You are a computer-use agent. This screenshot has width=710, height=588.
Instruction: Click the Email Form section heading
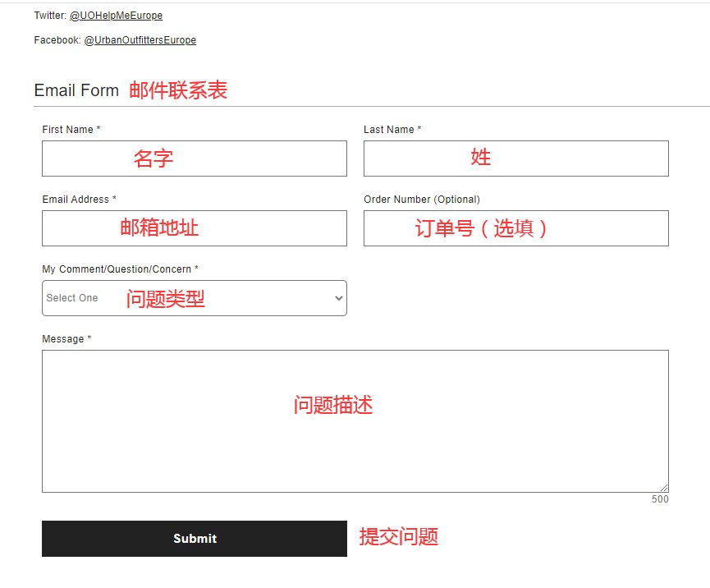[76, 90]
